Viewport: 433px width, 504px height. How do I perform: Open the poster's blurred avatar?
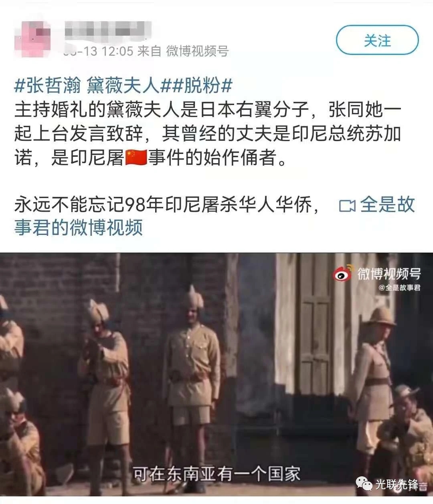pos(33,38)
